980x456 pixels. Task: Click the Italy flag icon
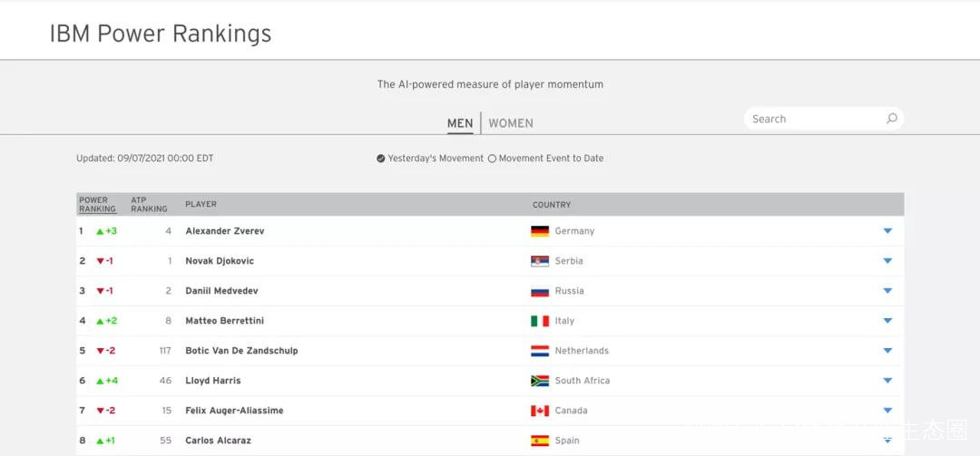540,321
